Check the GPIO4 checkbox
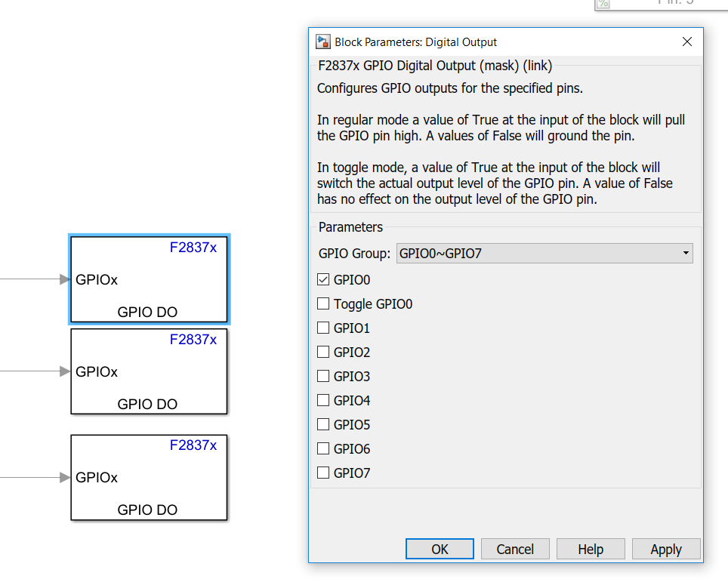728x582 pixels. click(x=323, y=400)
